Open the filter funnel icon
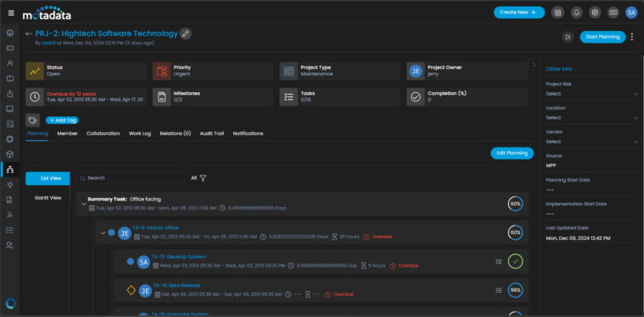 tap(203, 179)
